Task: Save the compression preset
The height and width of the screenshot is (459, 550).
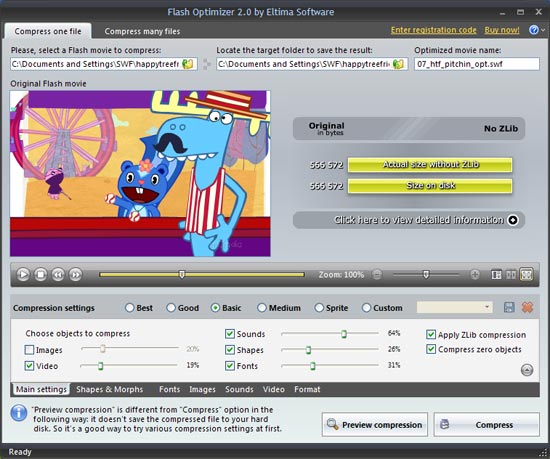Action: 509,308
